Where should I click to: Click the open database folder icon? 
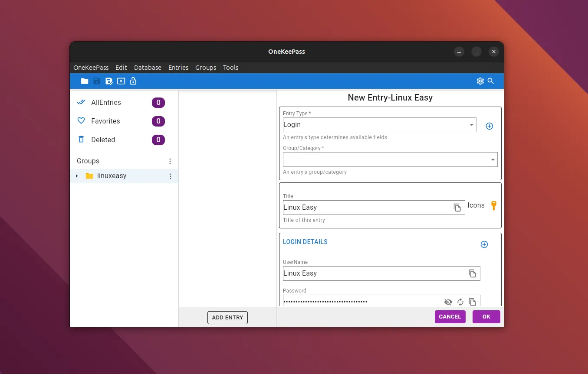tap(85, 81)
